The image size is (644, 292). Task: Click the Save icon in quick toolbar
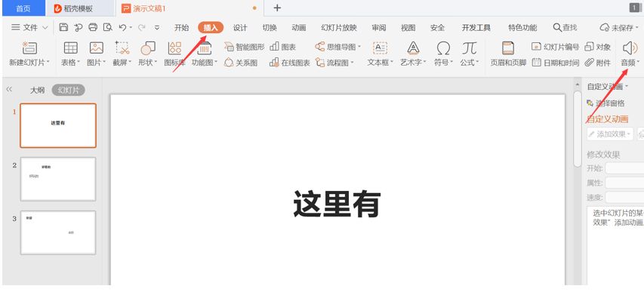[63, 27]
